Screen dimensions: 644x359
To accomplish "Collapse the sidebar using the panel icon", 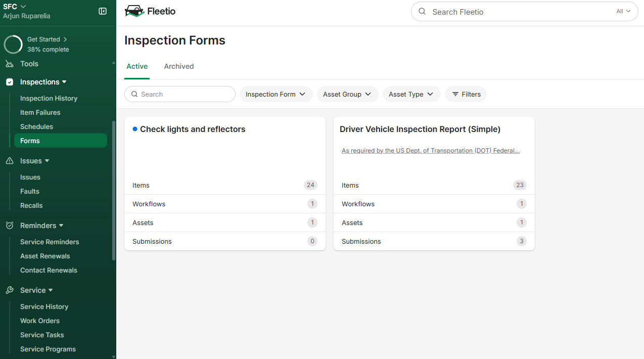I will 103,11.
